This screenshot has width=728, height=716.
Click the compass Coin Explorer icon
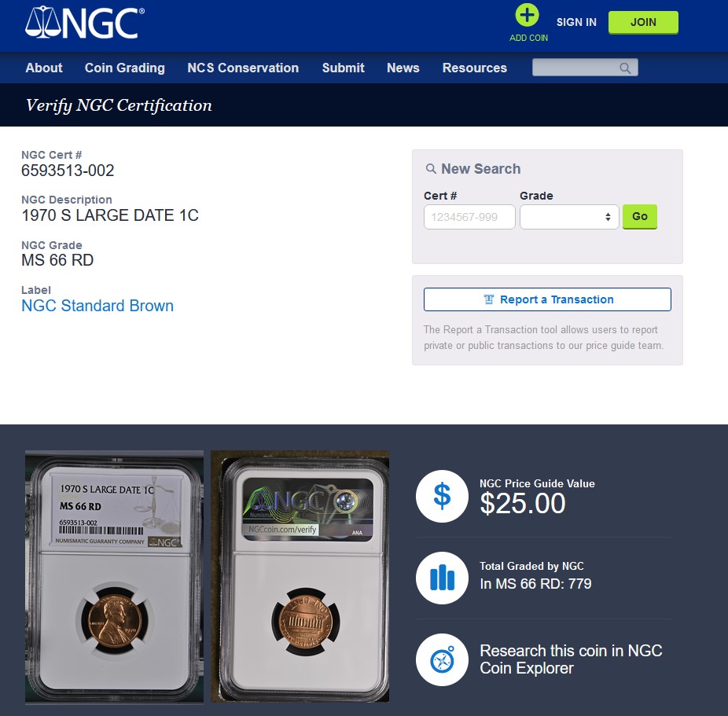pyautogui.click(x=442, y=659)
